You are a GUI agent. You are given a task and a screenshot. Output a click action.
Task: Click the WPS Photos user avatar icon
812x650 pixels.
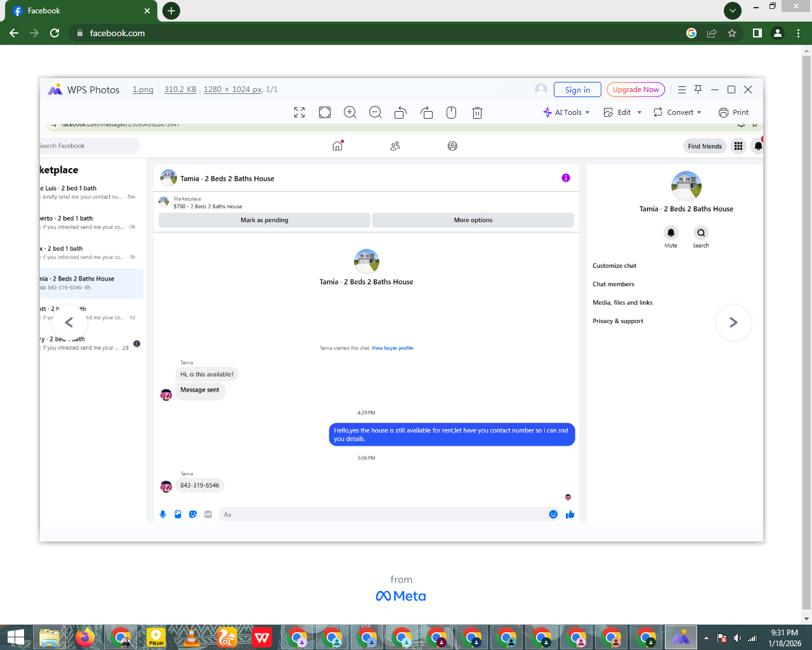541,90
